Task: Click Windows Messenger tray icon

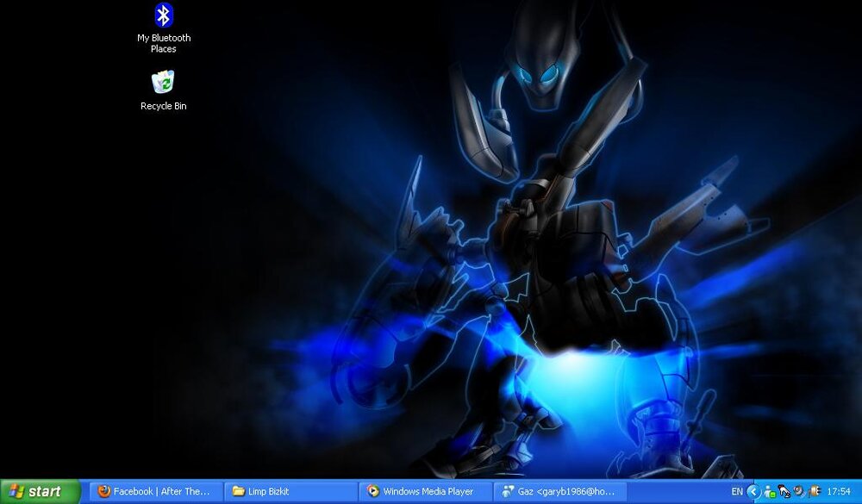Action: (770, 492)
